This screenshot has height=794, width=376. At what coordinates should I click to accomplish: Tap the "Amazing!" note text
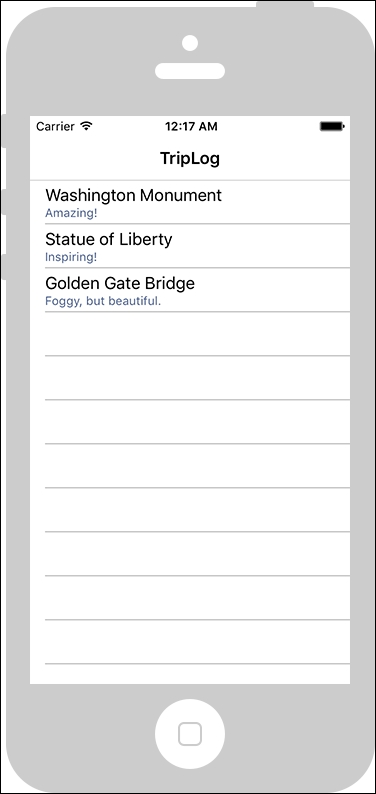point(71,213)
